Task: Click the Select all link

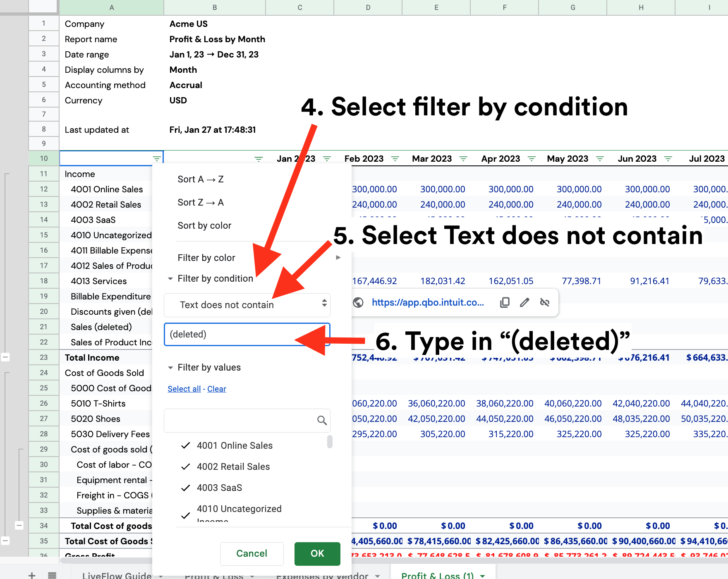Action: (184, 389)
